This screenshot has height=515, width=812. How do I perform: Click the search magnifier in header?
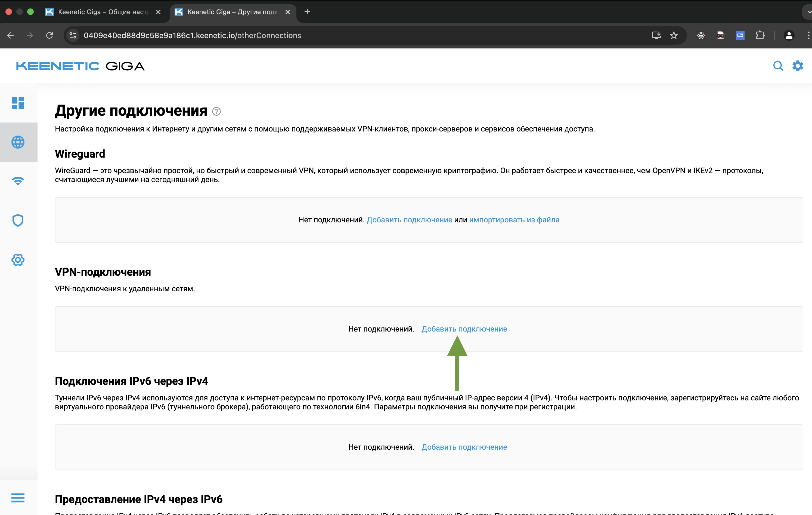(x=778, y=66)
